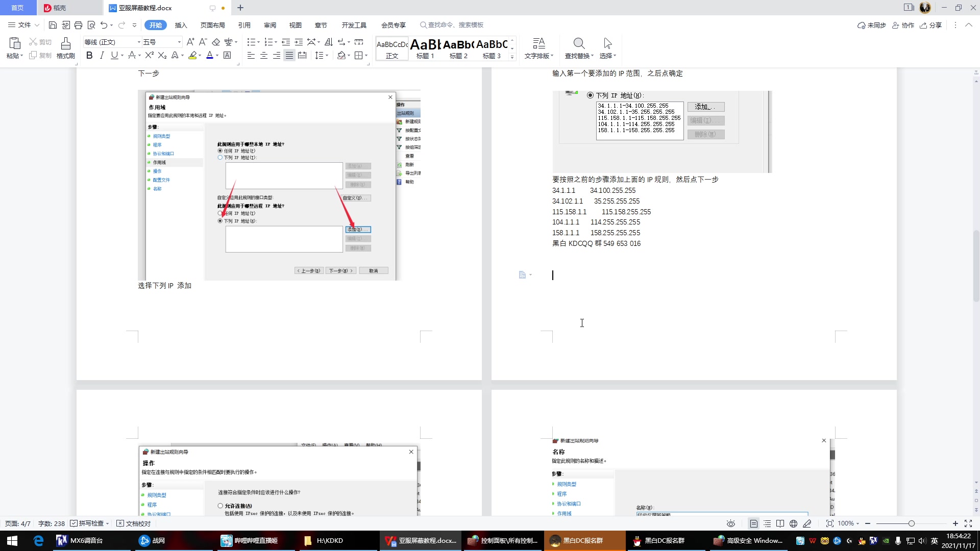
Task: Click the yellow highlight color swatch
Action: pos(192,55)
